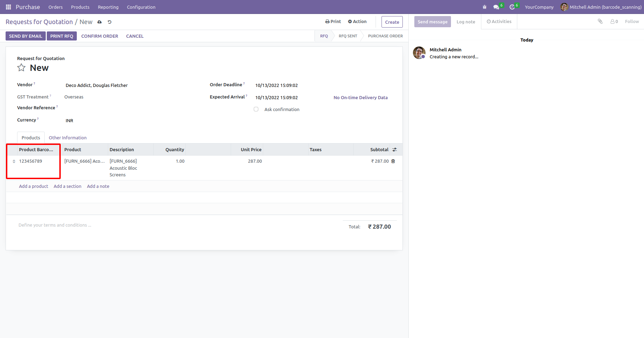The image size is (644, 338).
Task: Select the RFQ SENT status stage
Action: point(348,36)
